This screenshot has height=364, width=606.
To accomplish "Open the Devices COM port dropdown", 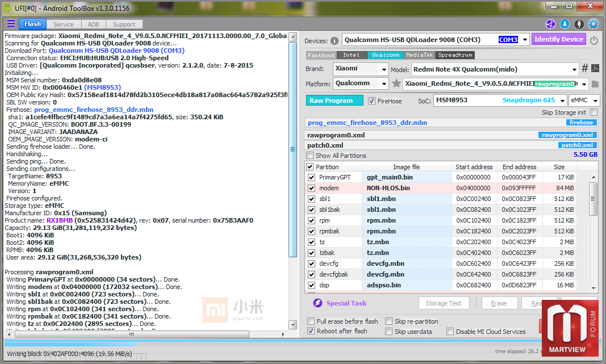I will point(525,40).
